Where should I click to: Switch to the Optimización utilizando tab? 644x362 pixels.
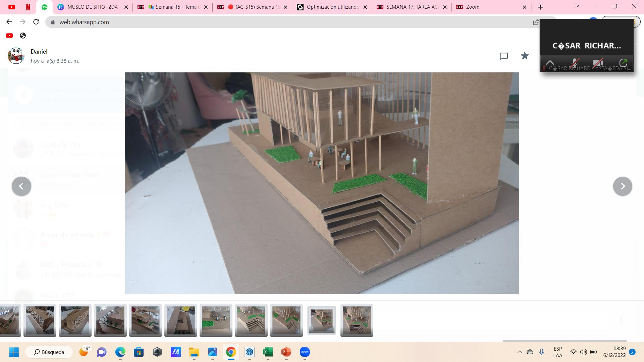(332, 7)
